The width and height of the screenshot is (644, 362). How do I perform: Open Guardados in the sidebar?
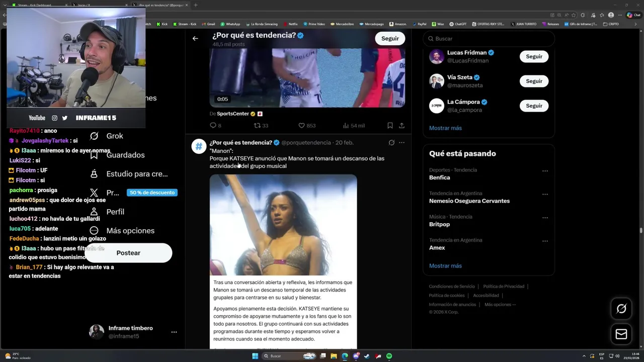pyautogui.click(x=117, y=155)
